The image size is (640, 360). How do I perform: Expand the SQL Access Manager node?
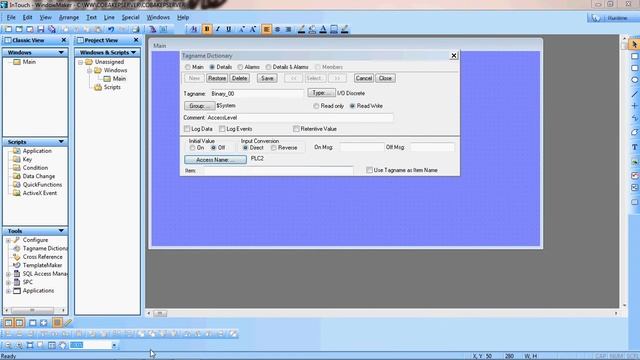point(8,274)
